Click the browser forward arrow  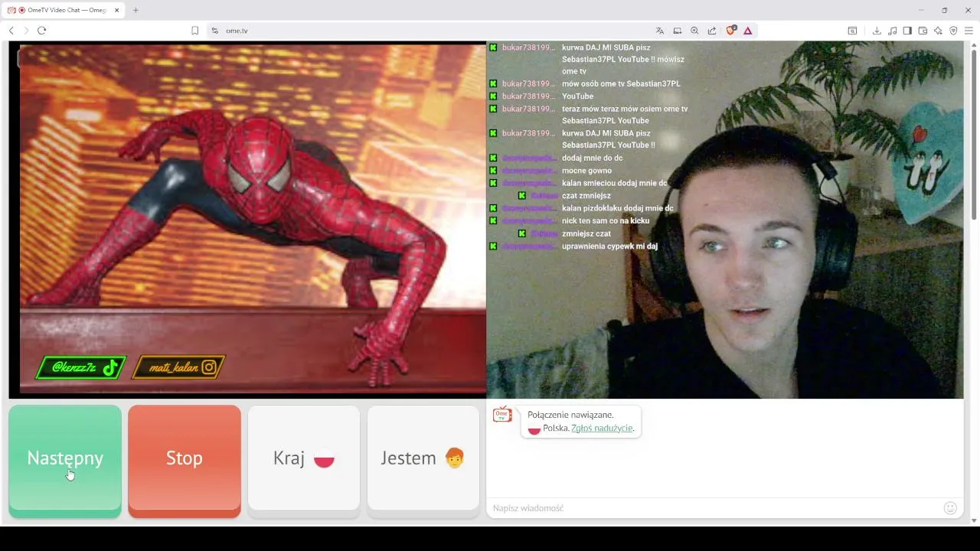tap(26, 31)
